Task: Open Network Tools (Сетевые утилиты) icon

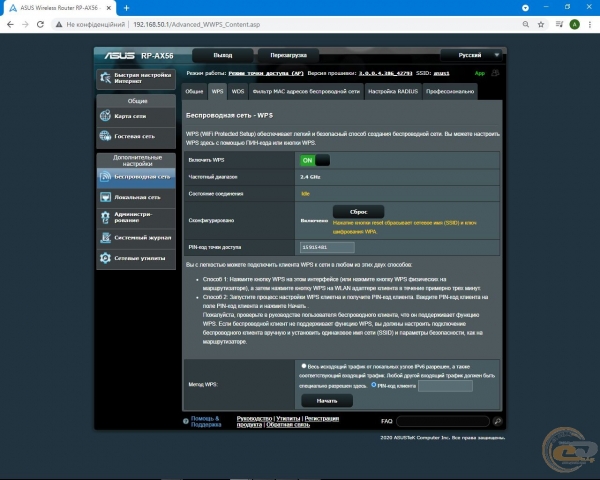Action: click(105, 258)
